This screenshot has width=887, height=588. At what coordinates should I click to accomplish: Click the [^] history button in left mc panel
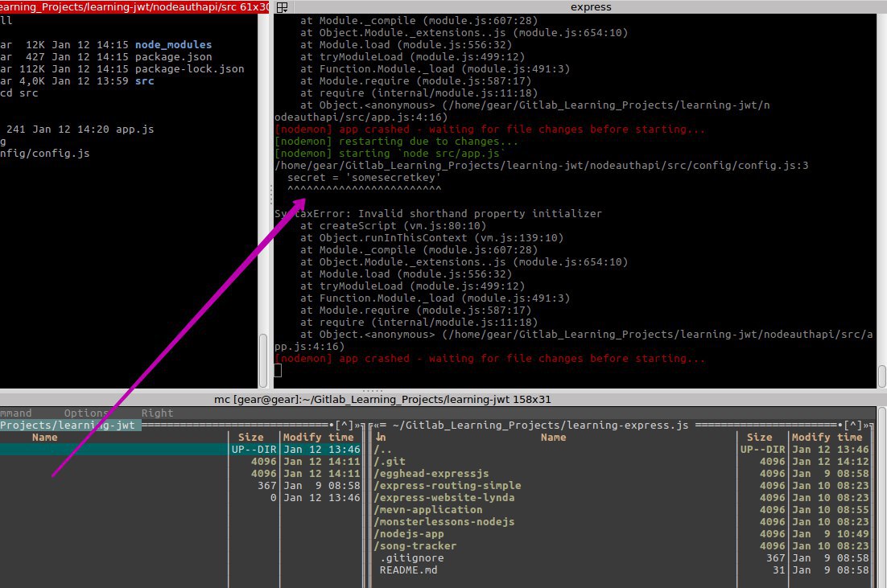344,426
